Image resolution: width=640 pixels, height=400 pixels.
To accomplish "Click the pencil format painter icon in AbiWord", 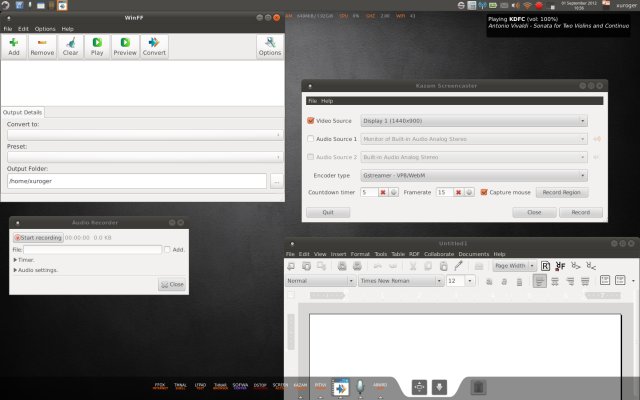I will point(458,266).
